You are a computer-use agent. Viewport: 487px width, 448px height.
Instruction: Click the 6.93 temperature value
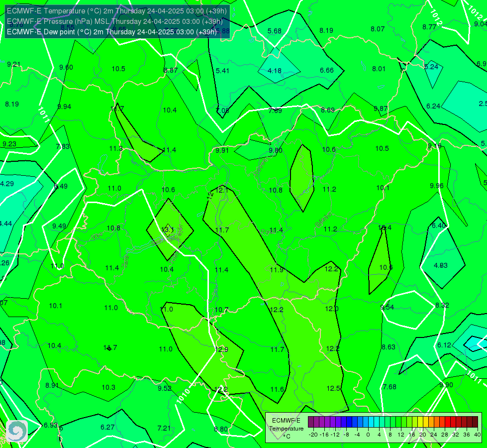(50, 425)
